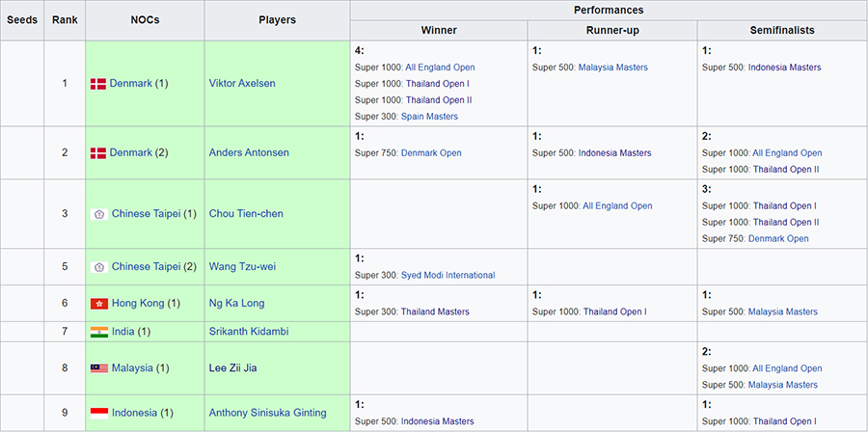868x432 pixels.
Task: Open the Hong Kong NOC link
Action: (x=138, y=303)
